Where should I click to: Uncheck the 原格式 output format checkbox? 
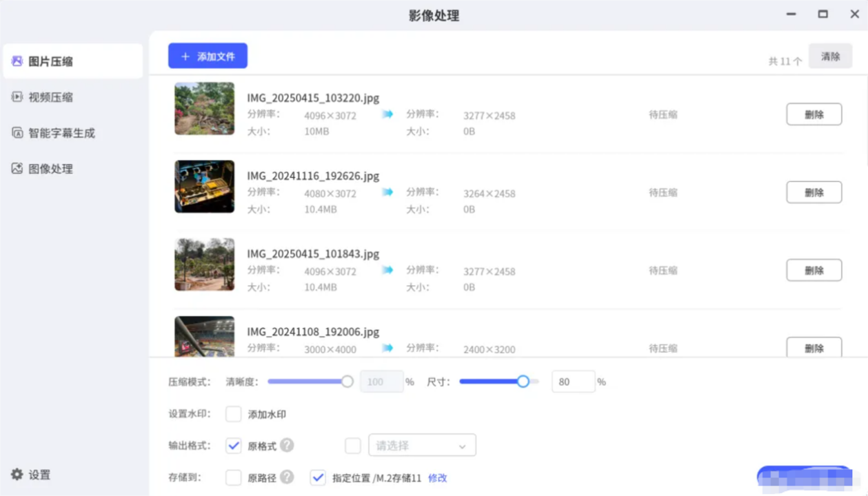234,446
